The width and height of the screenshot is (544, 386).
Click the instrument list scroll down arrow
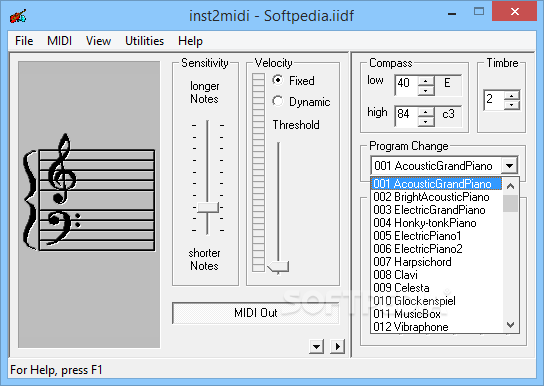[510, 325]
